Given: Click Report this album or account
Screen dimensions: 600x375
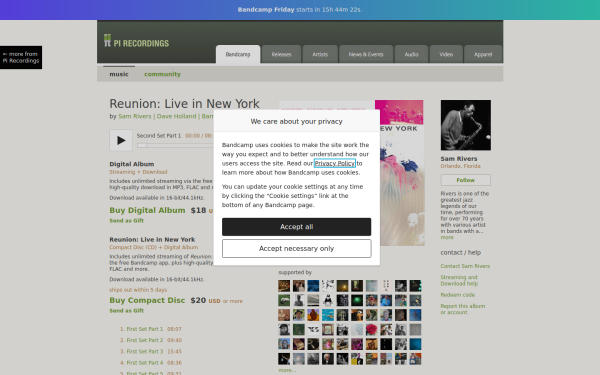Looking at the screenshot, I should coord(463,309).
